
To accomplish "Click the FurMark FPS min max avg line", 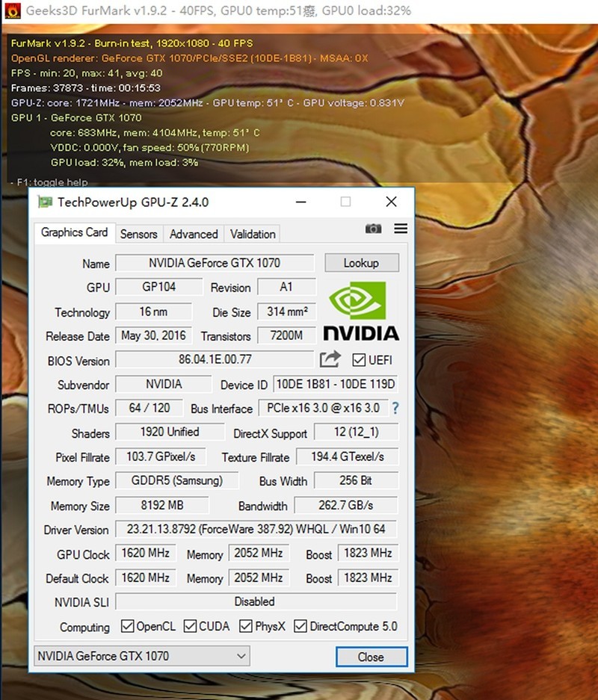I will [x=87, y=72].
